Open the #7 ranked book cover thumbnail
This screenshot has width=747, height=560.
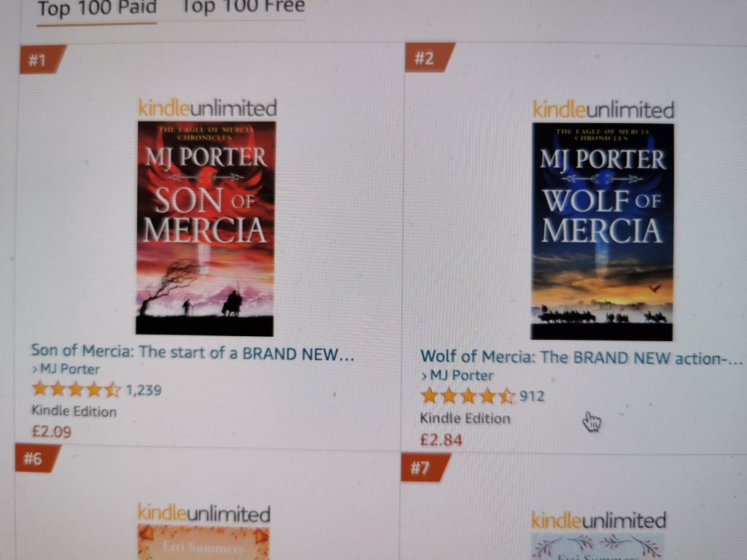pyautogui.click(x=598, y=547)
